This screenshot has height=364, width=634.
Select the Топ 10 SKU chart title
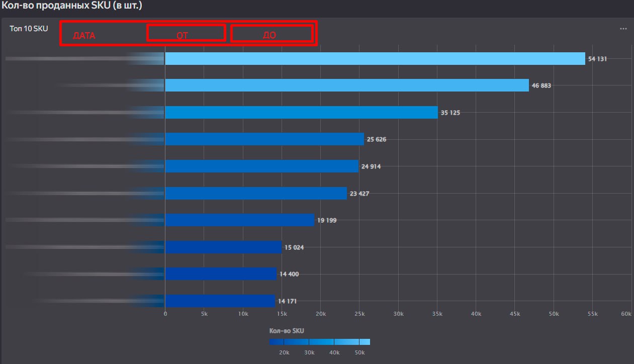[x=29, y=29]
